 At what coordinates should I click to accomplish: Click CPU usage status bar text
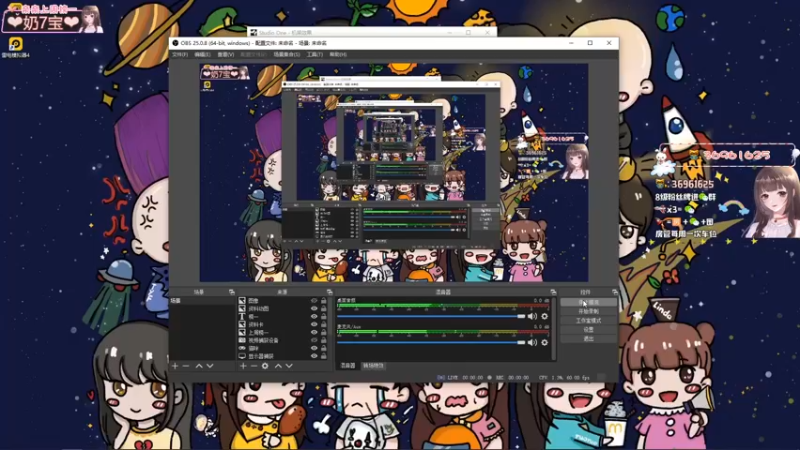564,378
